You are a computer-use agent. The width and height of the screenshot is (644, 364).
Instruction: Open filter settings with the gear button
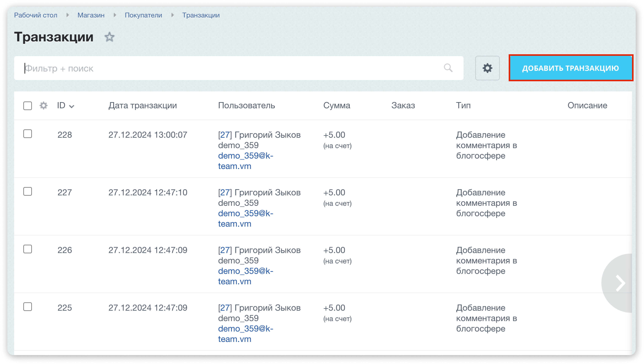(487, 68)
